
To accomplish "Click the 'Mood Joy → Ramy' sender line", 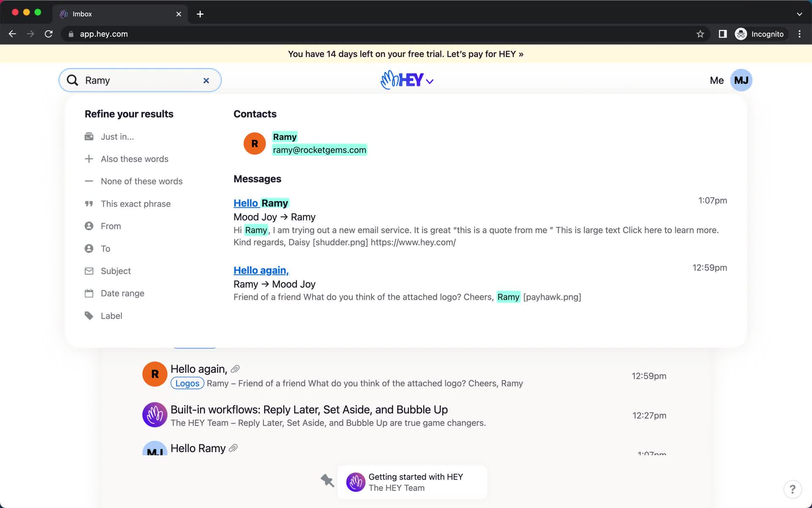I will [x=274, y=217].
